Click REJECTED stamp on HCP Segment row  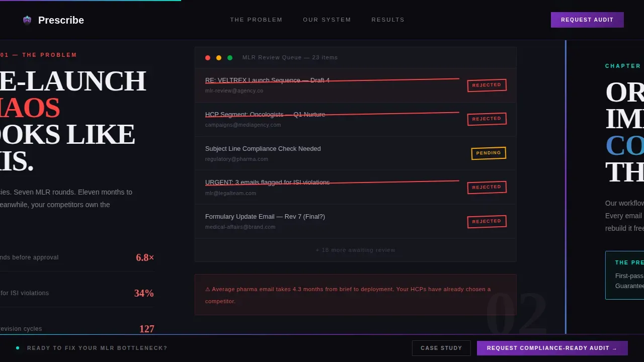click(487, 119)
